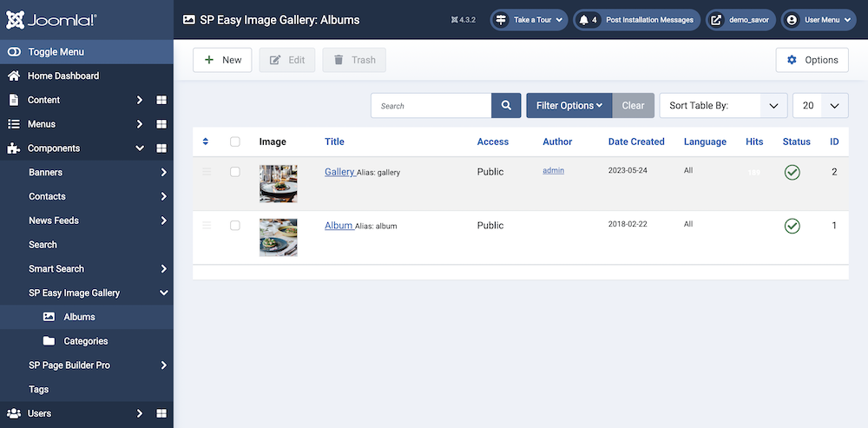The image size is (868, 428).
Task: Click the New button
Action: tap(222, 60)
